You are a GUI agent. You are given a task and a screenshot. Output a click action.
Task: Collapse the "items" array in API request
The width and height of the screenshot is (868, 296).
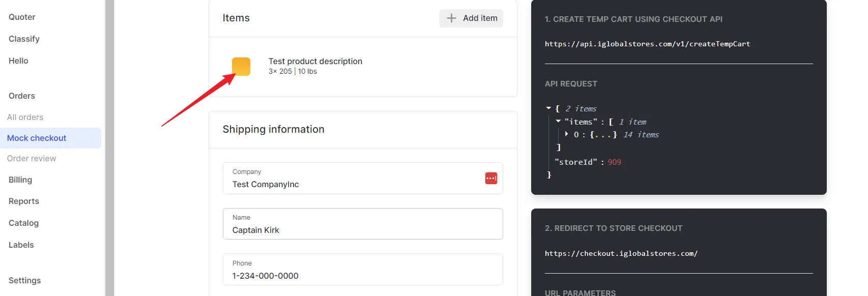tap(558, 122)
